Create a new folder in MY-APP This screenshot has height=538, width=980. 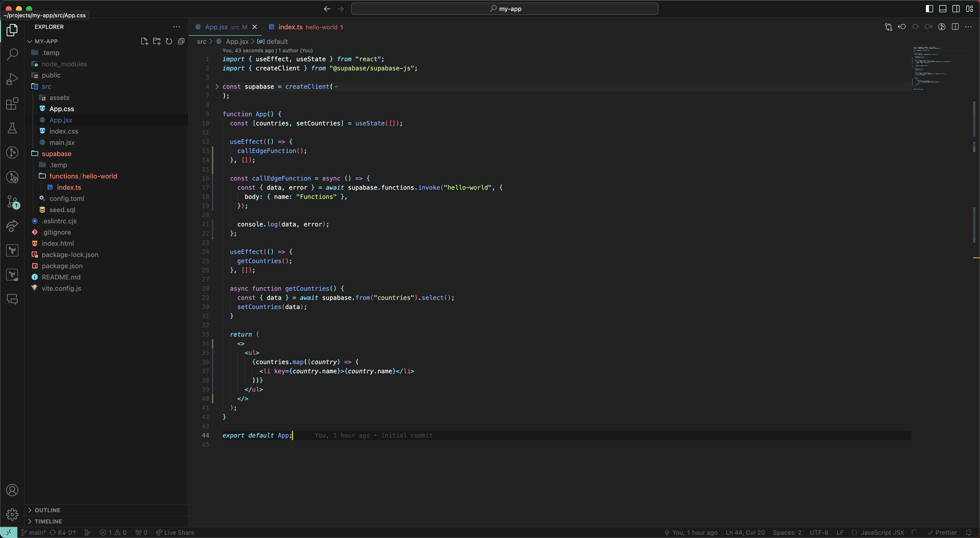156,41
